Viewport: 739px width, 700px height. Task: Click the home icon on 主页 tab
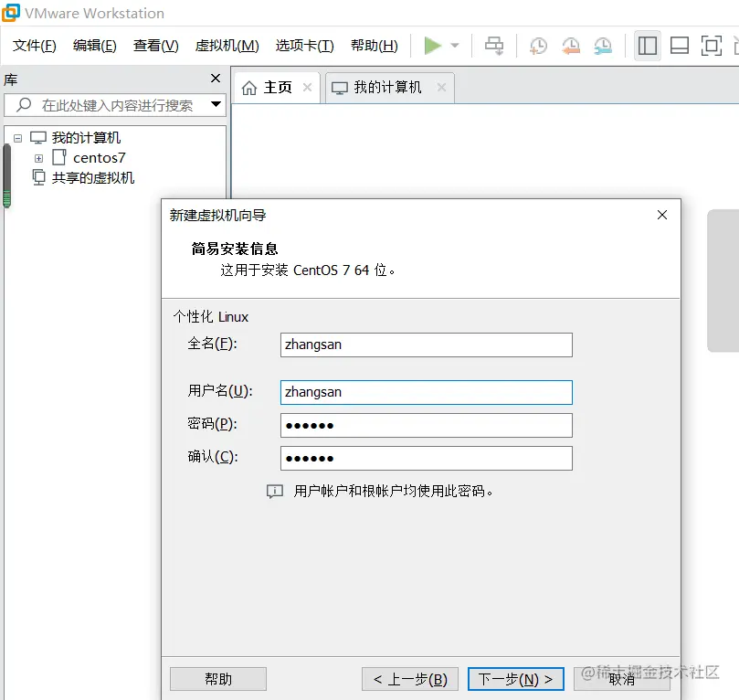pyautogui.click(x=248, y=88)
